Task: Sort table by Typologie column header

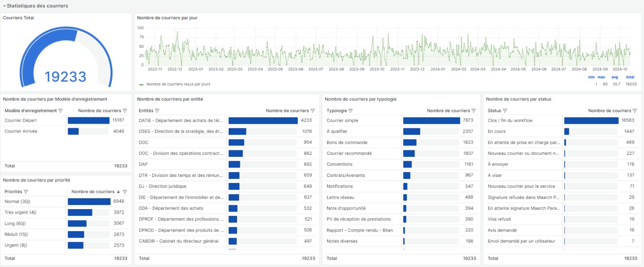Action: pos(336,111)
